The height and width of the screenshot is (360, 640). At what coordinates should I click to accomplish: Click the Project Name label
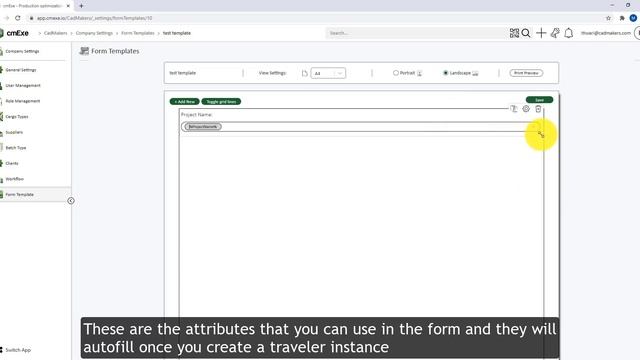(x=196, y=115)
